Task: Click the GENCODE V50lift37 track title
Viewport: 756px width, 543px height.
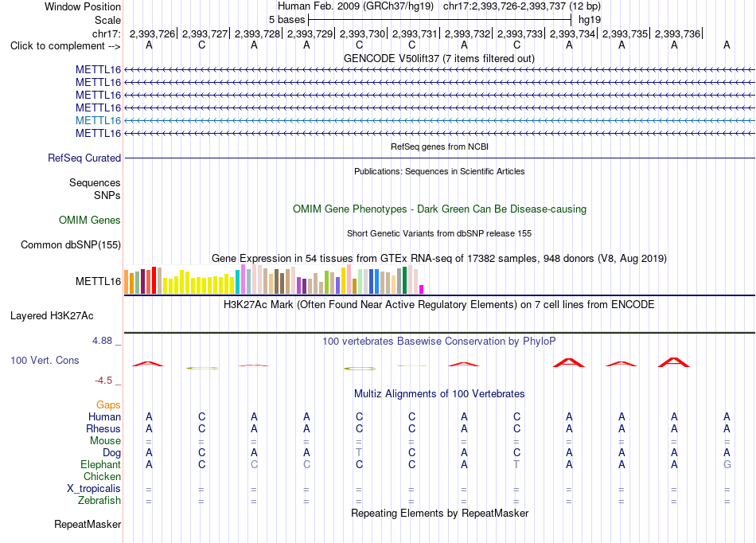Action: pyautogui.click(x=438, y=58)
